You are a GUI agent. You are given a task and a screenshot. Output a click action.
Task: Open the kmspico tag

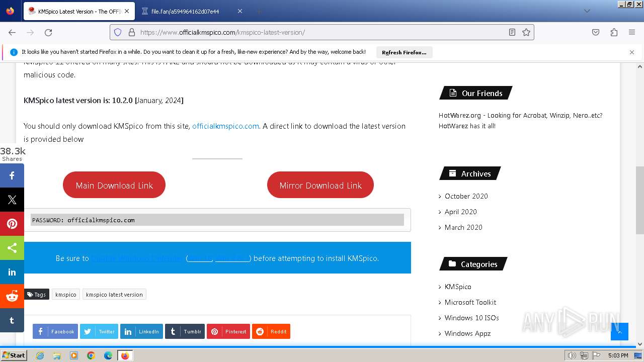pos(66,295)
